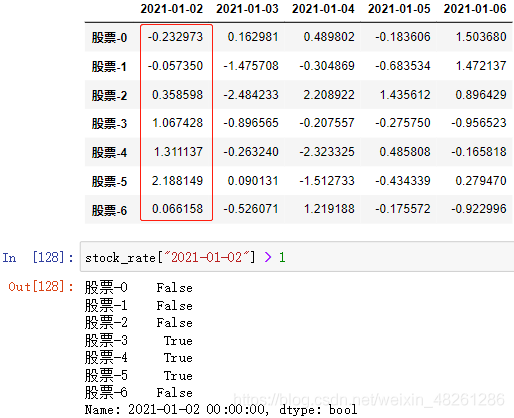The image size is (514, 418).
Task: Click table row label 股票-4
Action: point(109,152)
